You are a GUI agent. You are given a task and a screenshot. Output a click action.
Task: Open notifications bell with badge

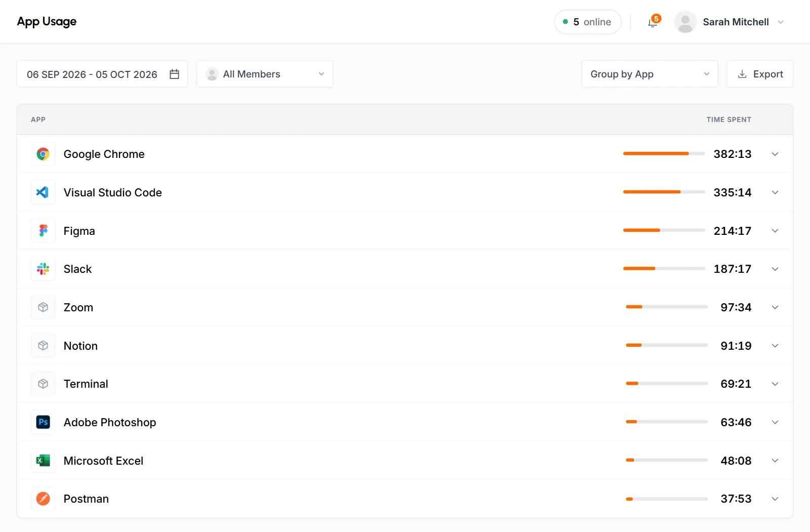point(653,22)
